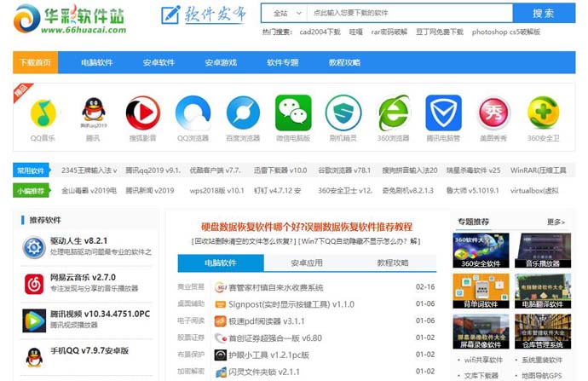Viewport: 588px width, 381px height.
Task: Click the 360安全卫士 icon
Action: [544, 113]
